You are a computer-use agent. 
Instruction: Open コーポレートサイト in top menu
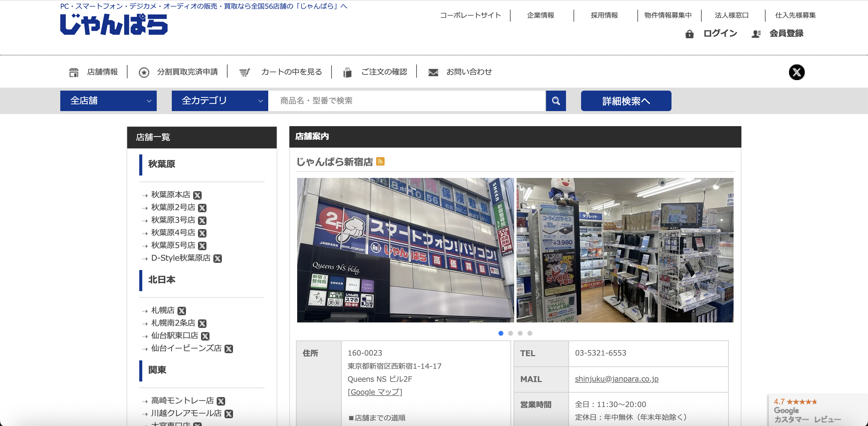pos(470,15)
